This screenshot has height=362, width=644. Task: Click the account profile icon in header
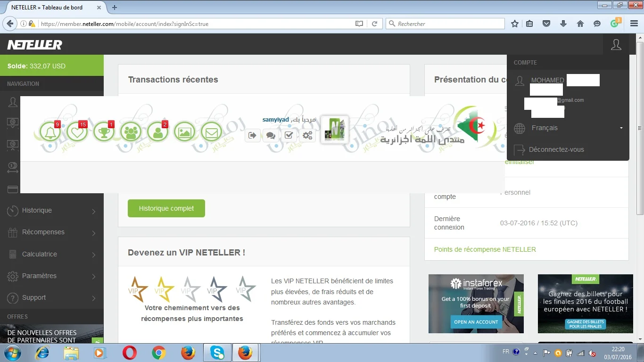tap(616, 45)
